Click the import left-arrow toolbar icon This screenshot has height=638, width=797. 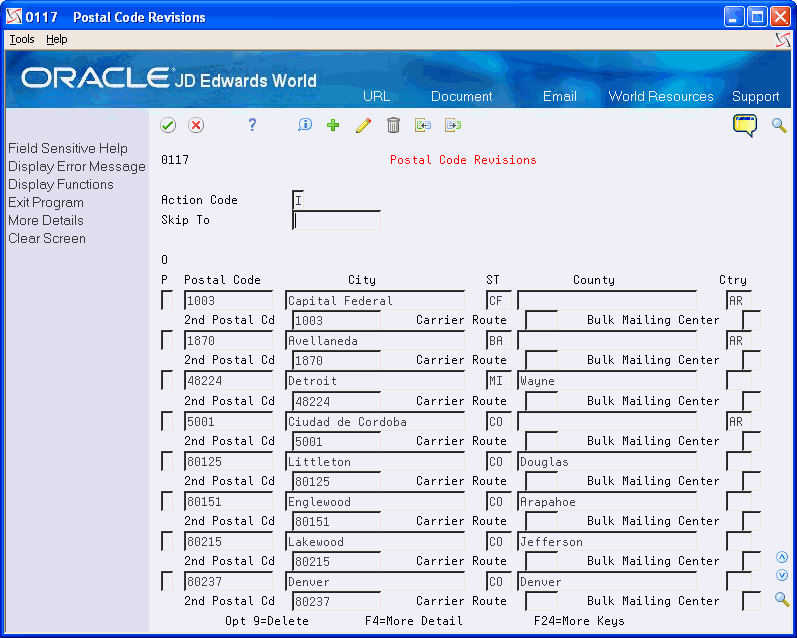pyautogui.click(x=422, y=125)
